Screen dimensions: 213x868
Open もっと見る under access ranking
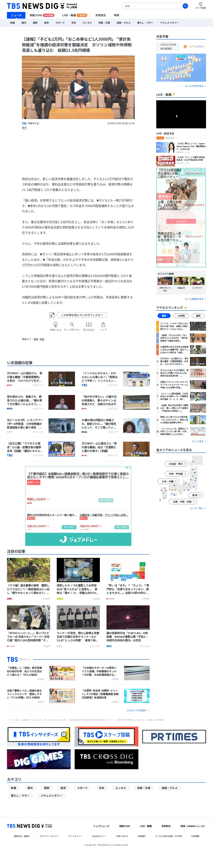[199, 441]
